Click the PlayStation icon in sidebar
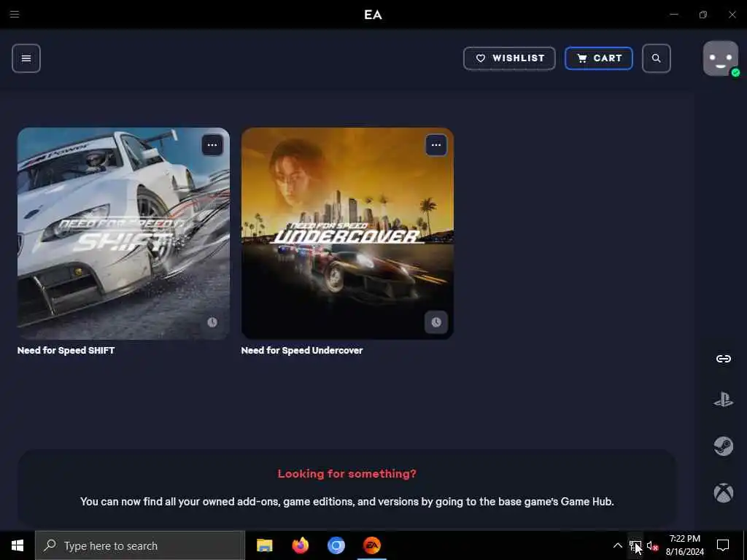The width and height of the screenshot is (747, 560). tap(723, 400)
